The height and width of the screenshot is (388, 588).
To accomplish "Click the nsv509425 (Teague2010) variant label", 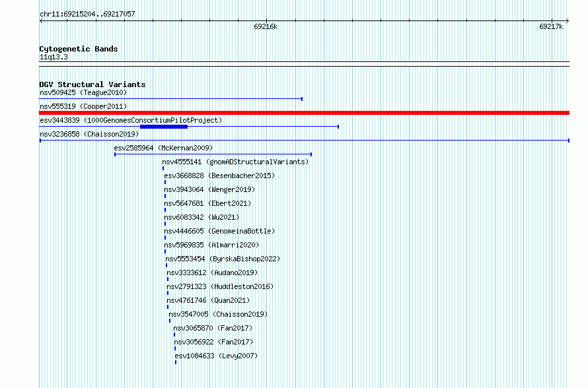I will coord(83,92).
